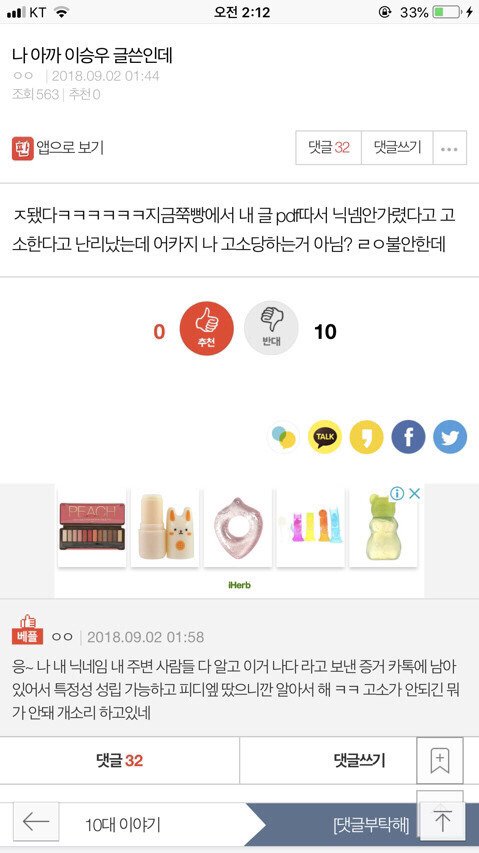Bookmark the post with the plus-ribbon icon
Image resolution: width=479 pixels, height=853 pixels.
pyautogui.click(x=440, y=760)
